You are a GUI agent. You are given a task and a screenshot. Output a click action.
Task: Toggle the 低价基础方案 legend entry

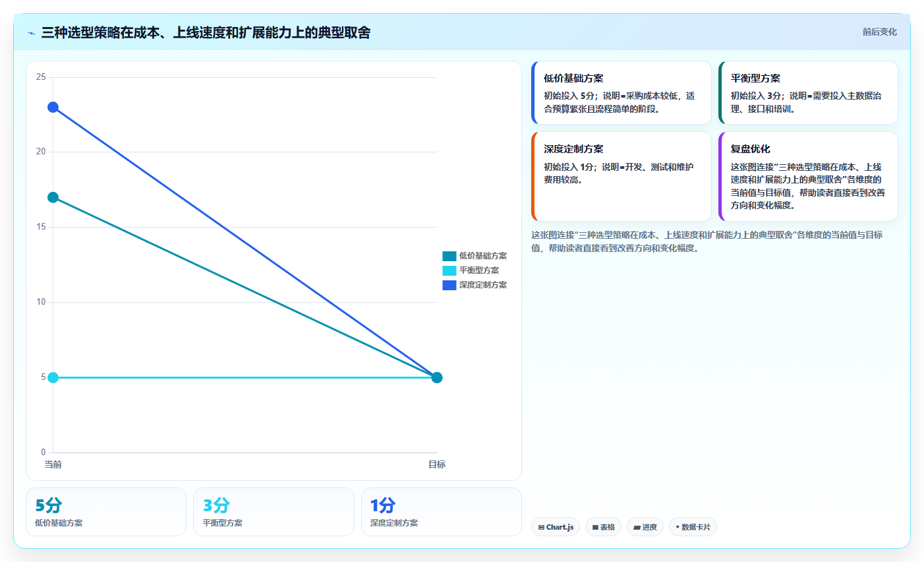point(475,256)
